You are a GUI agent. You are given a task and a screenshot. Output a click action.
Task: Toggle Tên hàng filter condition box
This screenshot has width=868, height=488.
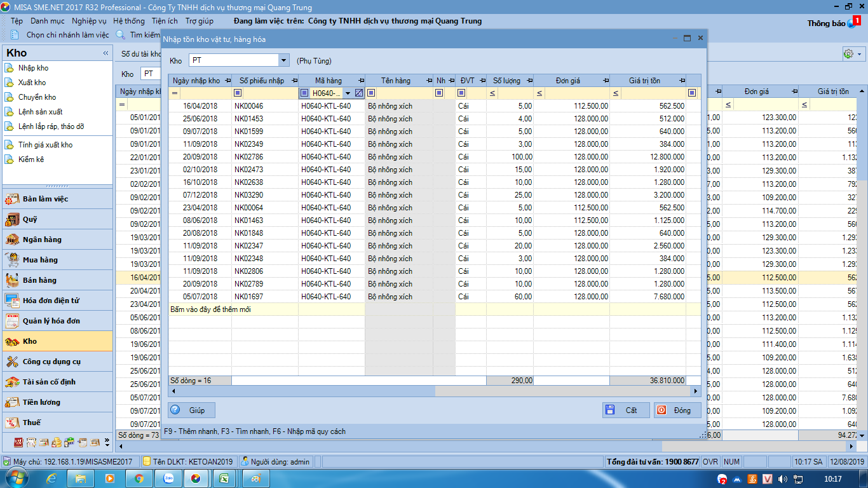click(x=371, y=93)
